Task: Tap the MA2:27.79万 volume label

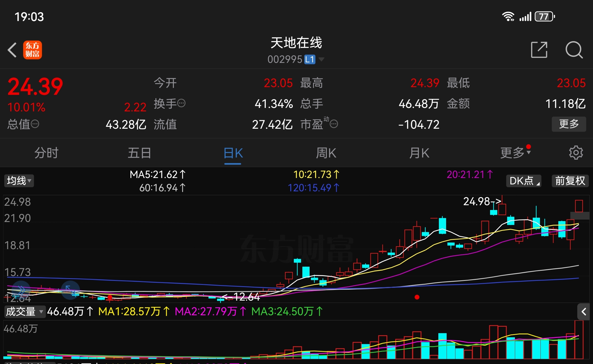Action: (211, 312)
